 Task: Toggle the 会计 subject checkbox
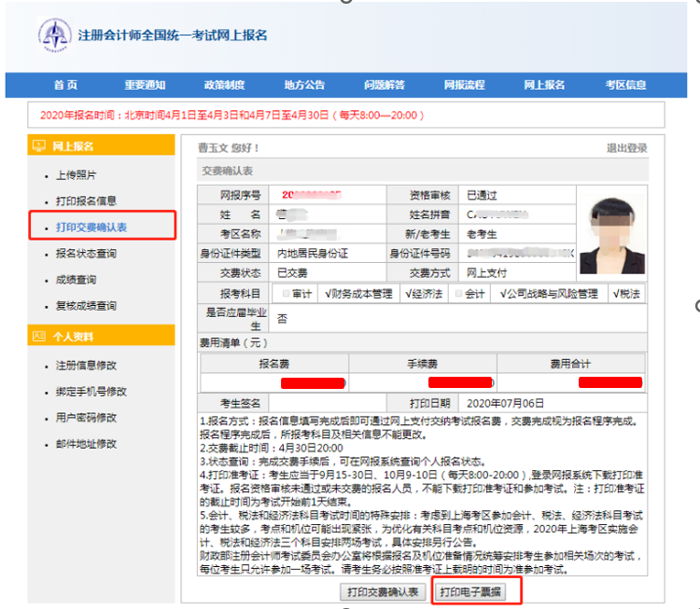[x=457, y=294]
